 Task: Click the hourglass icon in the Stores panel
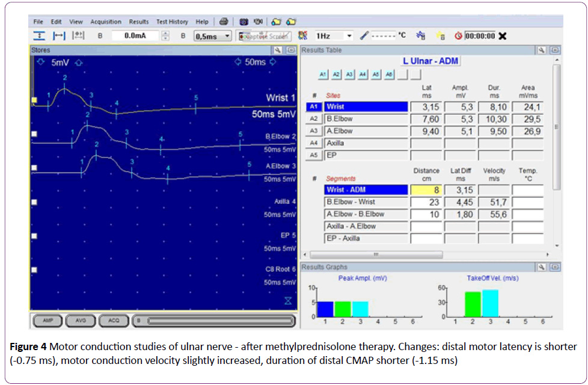click(288, 301)
